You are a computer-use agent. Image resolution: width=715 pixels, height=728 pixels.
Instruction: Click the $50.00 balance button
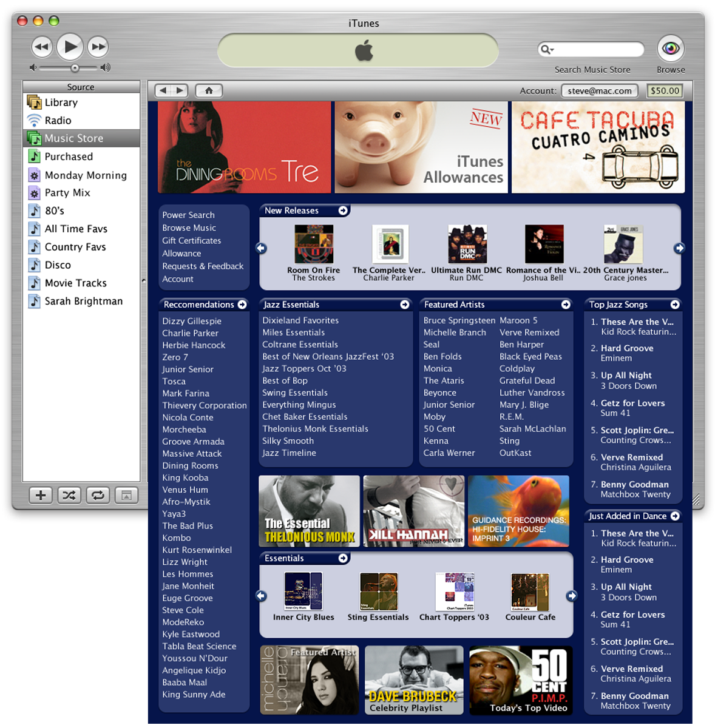coord(665,90)
